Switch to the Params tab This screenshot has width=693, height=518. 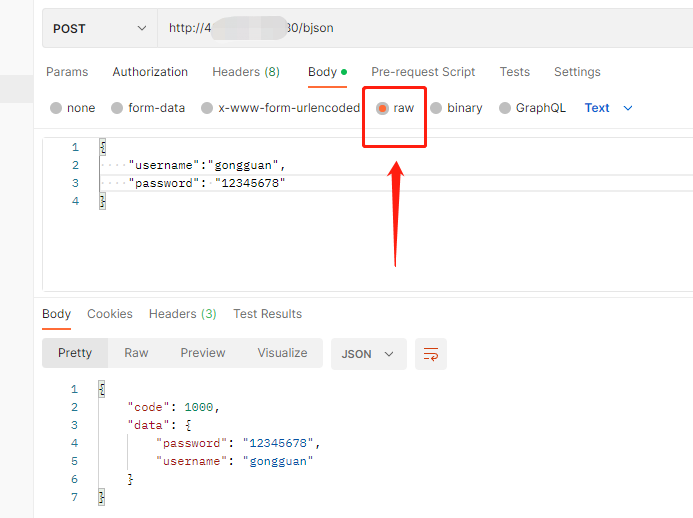(x=67, y=72)
